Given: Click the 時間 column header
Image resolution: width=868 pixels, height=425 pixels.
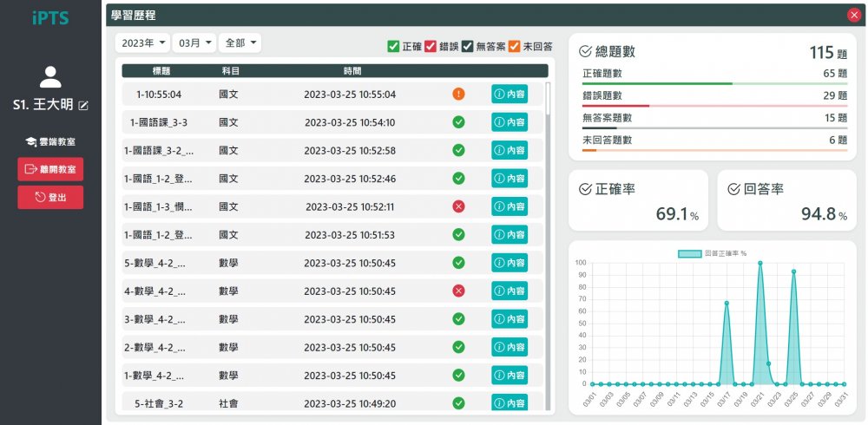Looking at the screenshot, I should click(x=352, y=71).
